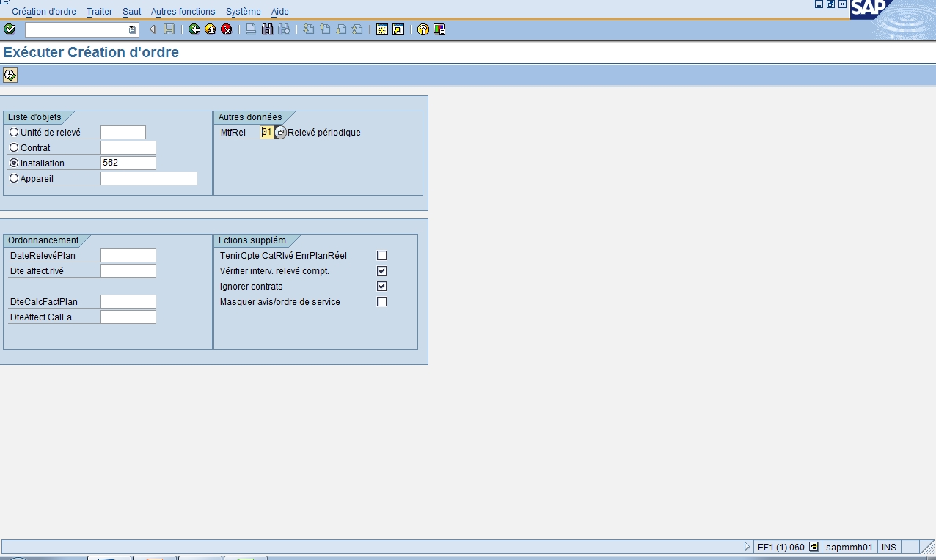Viewport: 936px width, 560px height.
Task: Click the Save diskette icon
Action: [169, 29]
